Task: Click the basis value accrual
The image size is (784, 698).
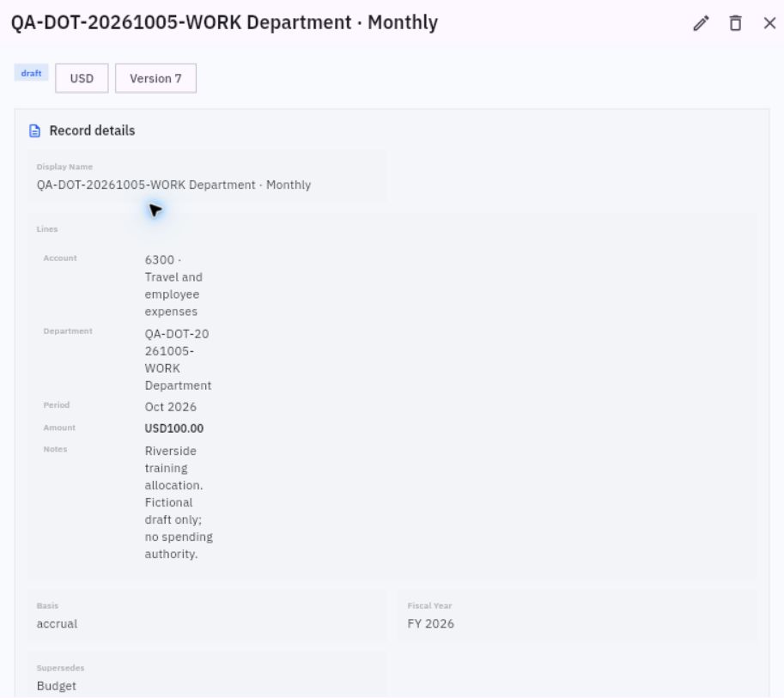Action: [57, 624]
